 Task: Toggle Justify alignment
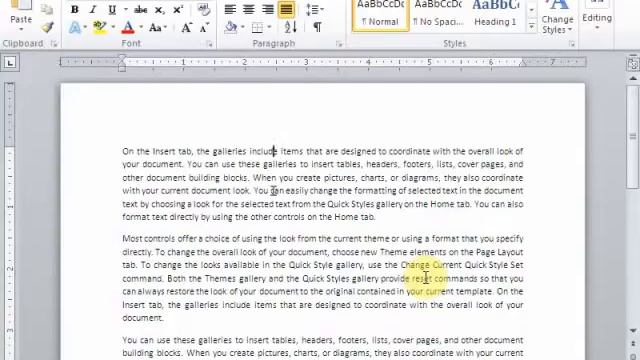coord(286,9)
